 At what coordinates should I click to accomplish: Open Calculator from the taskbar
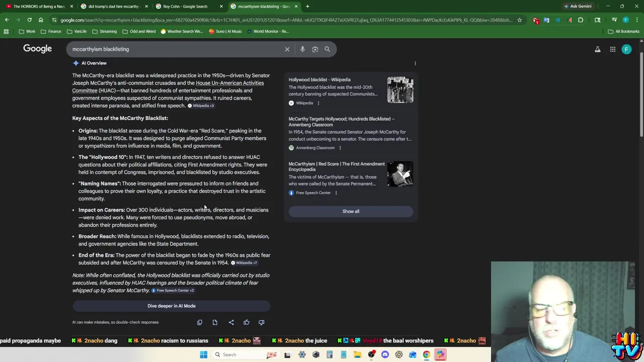[x=330, y=354]
